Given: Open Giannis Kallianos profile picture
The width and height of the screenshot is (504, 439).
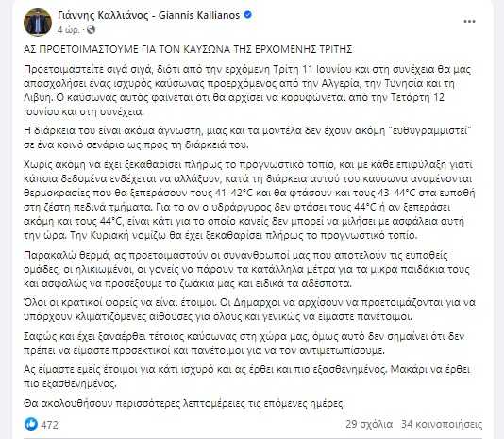Looking at the screenshot, I should pos(38,23).
